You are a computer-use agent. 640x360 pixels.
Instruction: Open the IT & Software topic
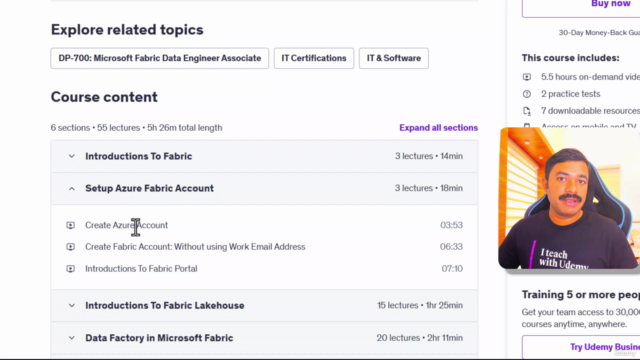394,58
